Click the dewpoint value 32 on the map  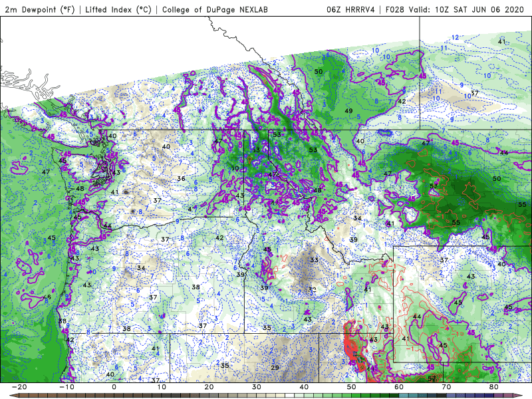pyautogui.click(x=313, y=290)
